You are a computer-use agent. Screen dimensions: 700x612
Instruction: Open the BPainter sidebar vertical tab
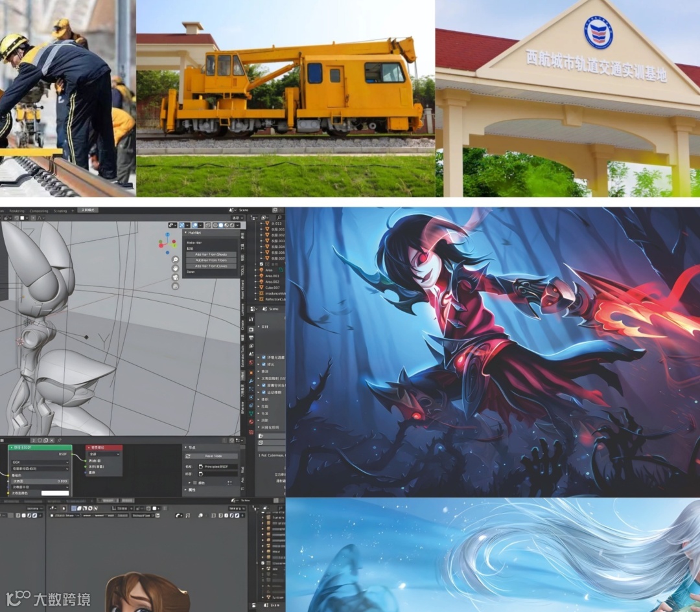point(242,408)
